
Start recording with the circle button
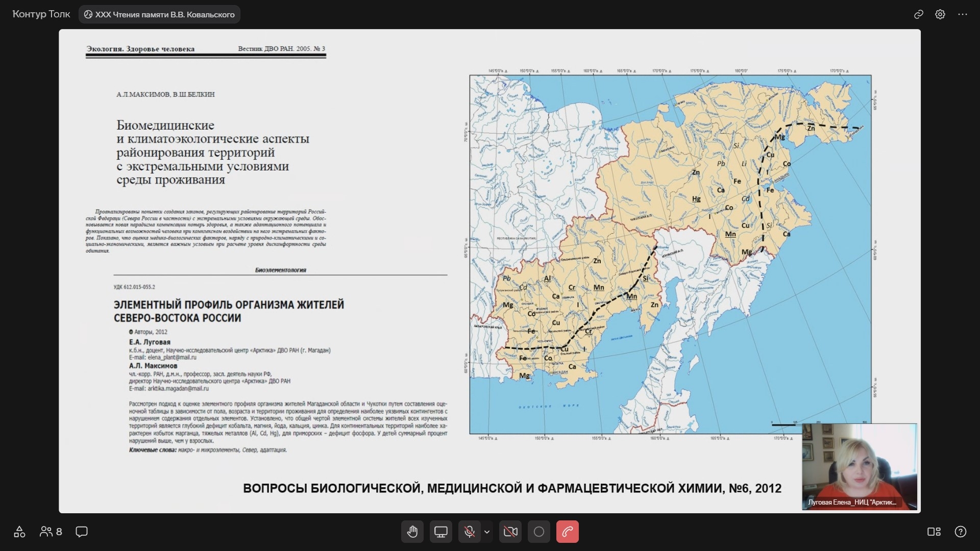(x=538, y=532)
